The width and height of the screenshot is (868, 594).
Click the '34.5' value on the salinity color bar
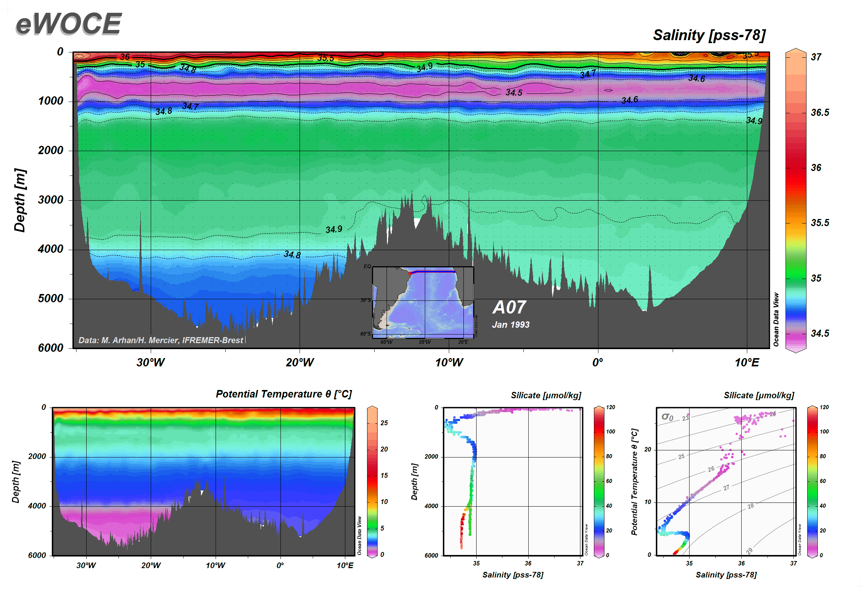coord(820,333)
